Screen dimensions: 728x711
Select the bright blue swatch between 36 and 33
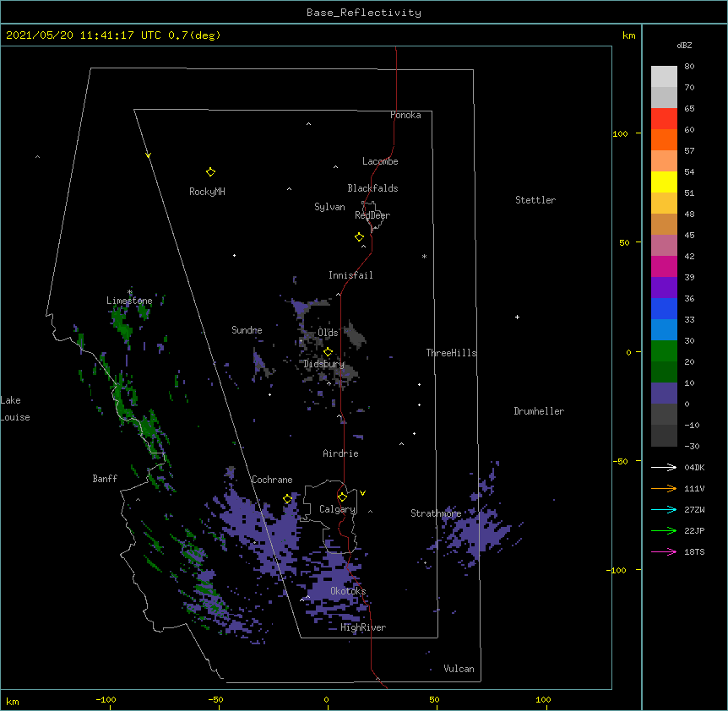pyautogui.click(x=664, y=308)
